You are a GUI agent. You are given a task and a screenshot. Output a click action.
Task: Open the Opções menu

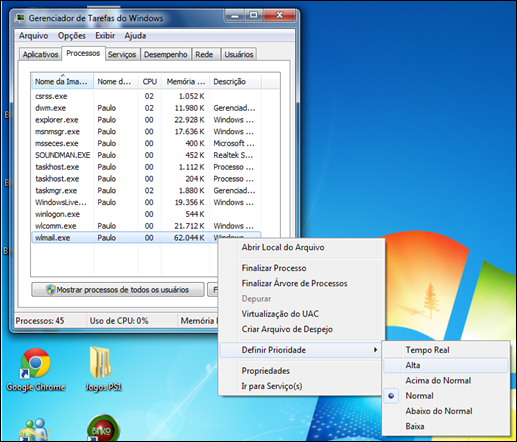[x=72, y=36]
